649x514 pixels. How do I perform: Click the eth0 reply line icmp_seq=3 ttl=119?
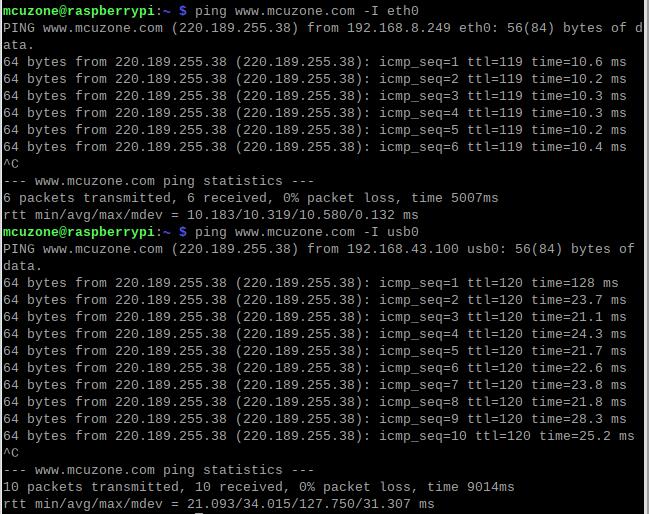coord(315,96)
